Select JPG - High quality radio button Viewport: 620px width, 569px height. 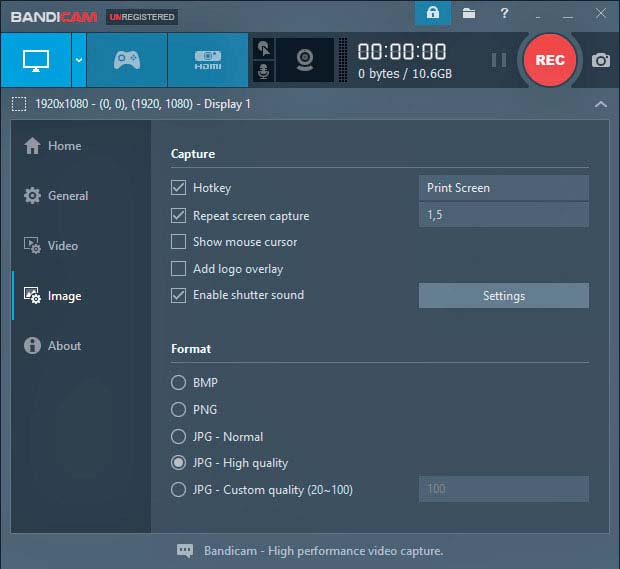(x=178, y=463)
